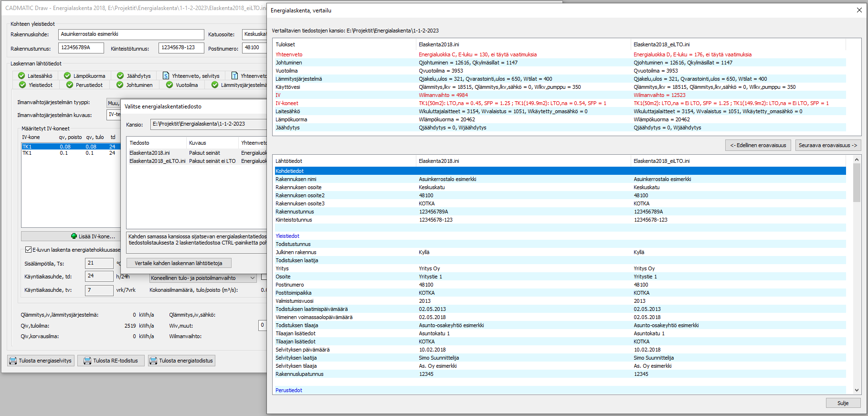This screenshot has width=868, height=416.
Task: Select Elaskenta2018_eiLTO.ini in the file list
Action: pos(157,161)
